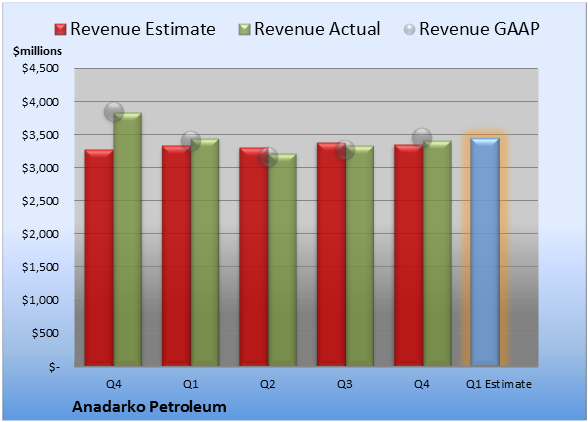Click the "$4,500" y-axis tick label
Image resolution: width=588 pixels, height=422 pixels.
tap(40, 68)
